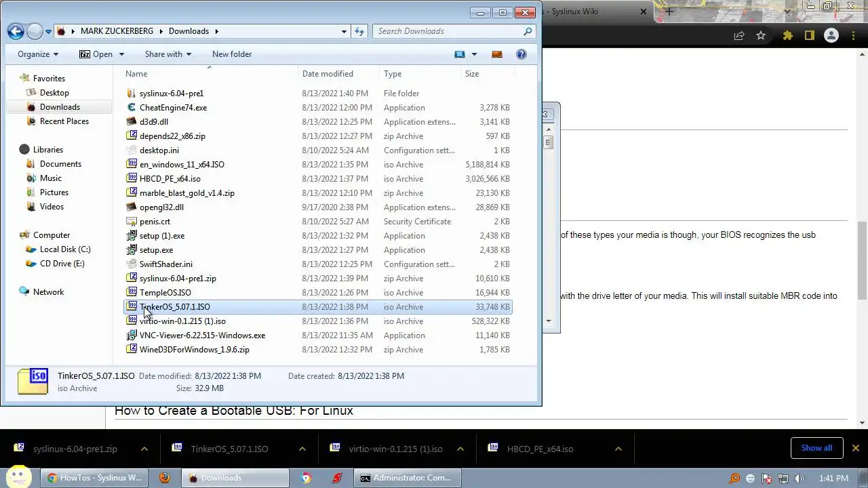This screenshot has width=868, height=488.
Task: Expand the Open button dropdown arrow
Action: coord(121,54)
